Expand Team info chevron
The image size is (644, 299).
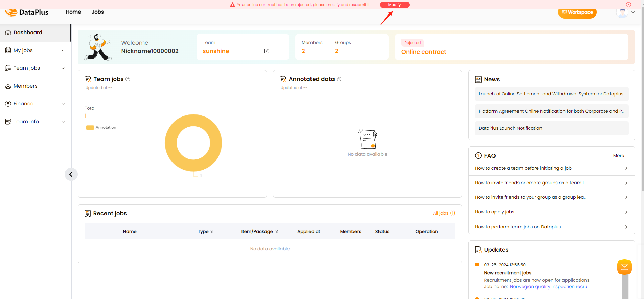click(x=63, y=122)
